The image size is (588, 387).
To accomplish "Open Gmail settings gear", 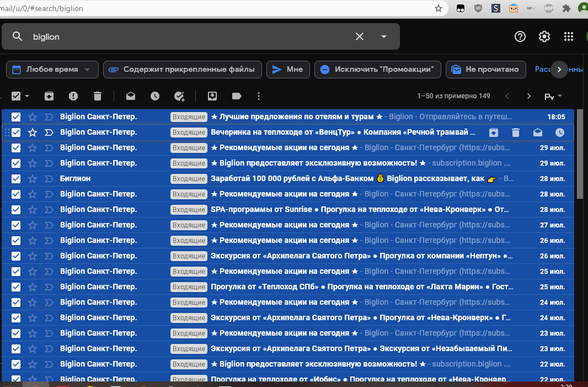I will pyautogui.click(x=544, y=36).
